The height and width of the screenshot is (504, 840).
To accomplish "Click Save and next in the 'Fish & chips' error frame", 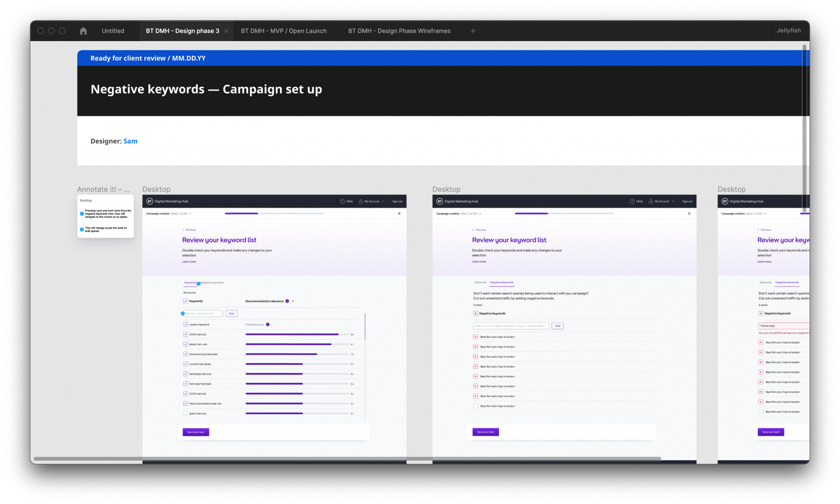I will 771,432.
